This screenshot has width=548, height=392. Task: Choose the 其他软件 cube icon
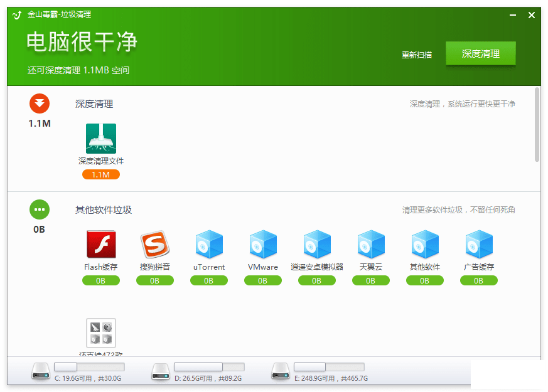coord(425,244)
